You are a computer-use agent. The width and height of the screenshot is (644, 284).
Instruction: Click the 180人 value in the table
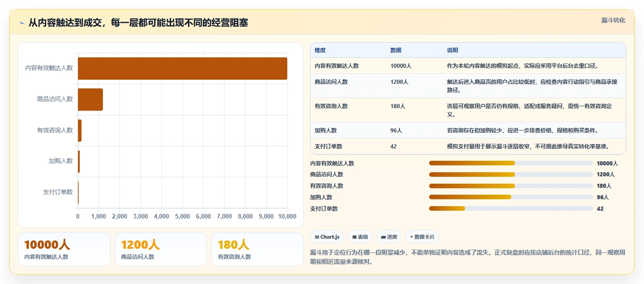(398, 106)
